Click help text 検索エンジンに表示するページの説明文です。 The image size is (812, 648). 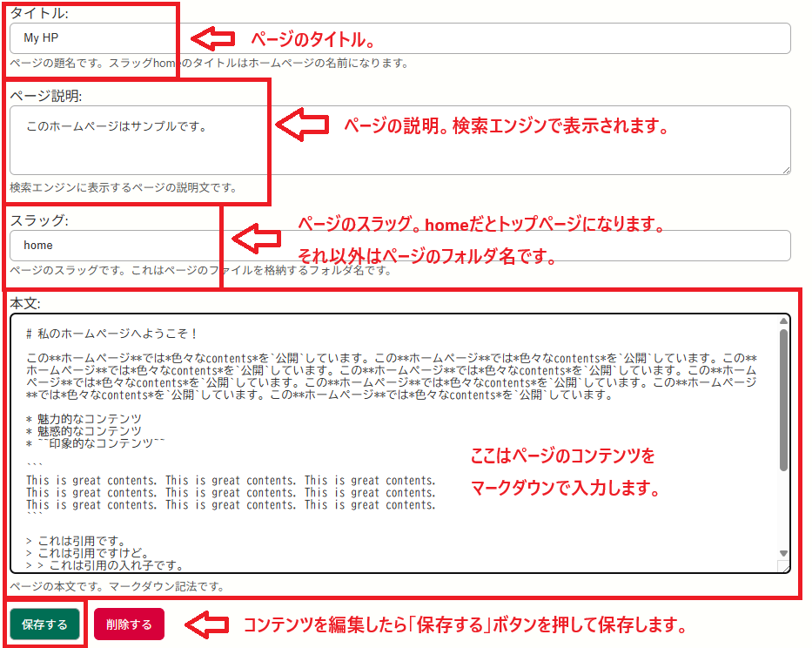[x=124, y=187]
